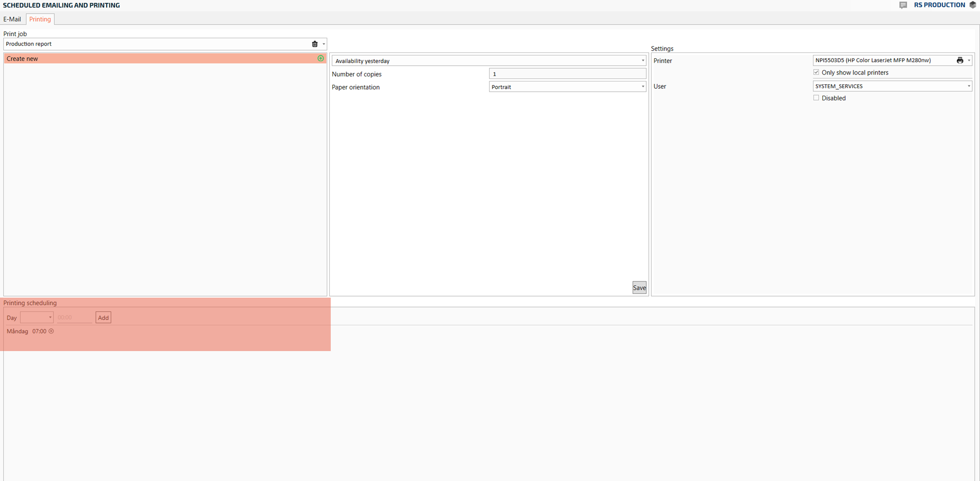Expand the Print job dropdown arrow
This screenshot has width=980, height=481.
[323, 44]
